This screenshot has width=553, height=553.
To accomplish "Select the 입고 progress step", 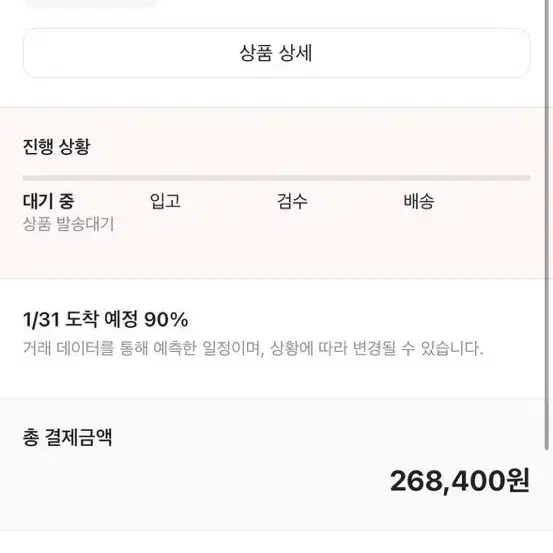I will coord(165,201).
